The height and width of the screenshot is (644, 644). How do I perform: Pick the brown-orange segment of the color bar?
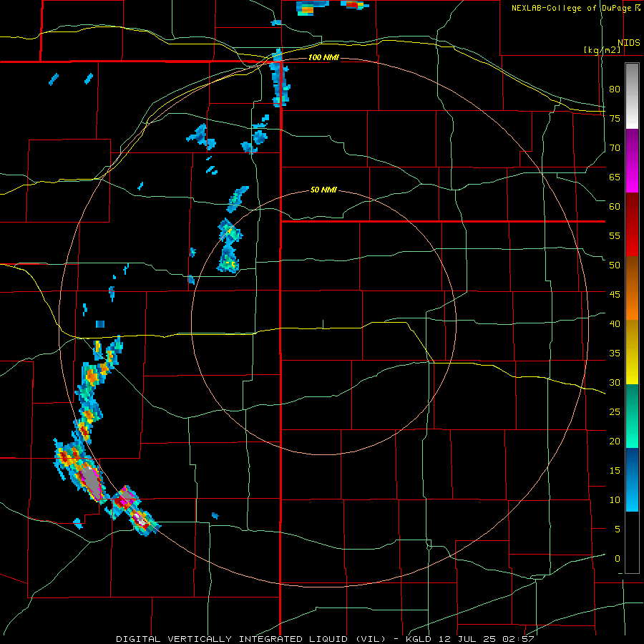(x=632, y=288)
